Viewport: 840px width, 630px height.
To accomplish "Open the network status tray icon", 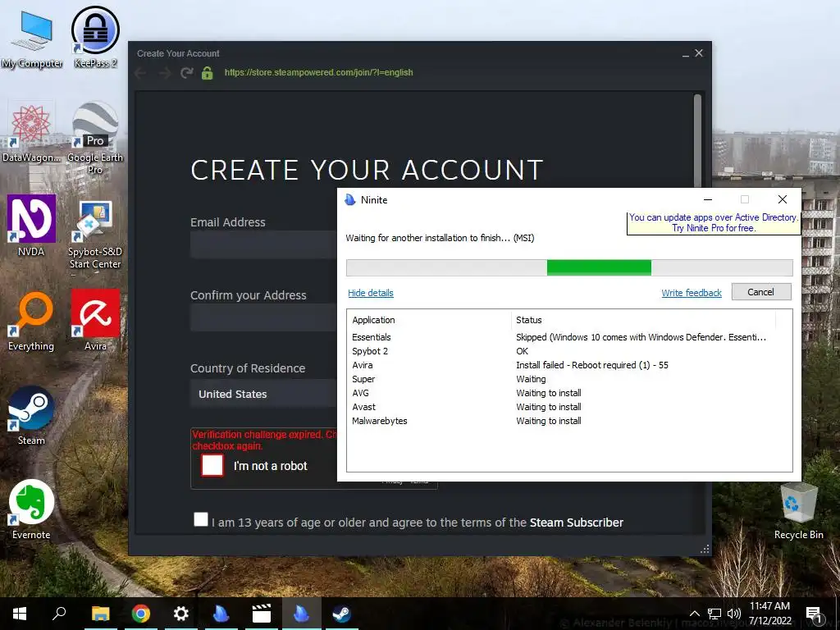I will (x=714, y=614).
